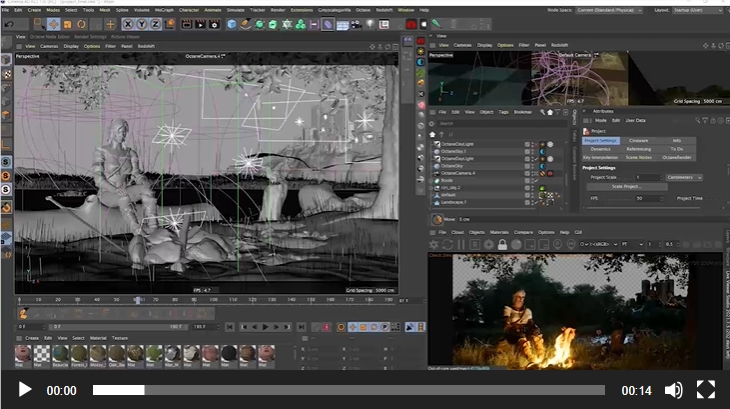Image resolution: width=730 pixels, height=409 pixels.
Task: Click the Cube primitive icon
Action: pos(231,24)
